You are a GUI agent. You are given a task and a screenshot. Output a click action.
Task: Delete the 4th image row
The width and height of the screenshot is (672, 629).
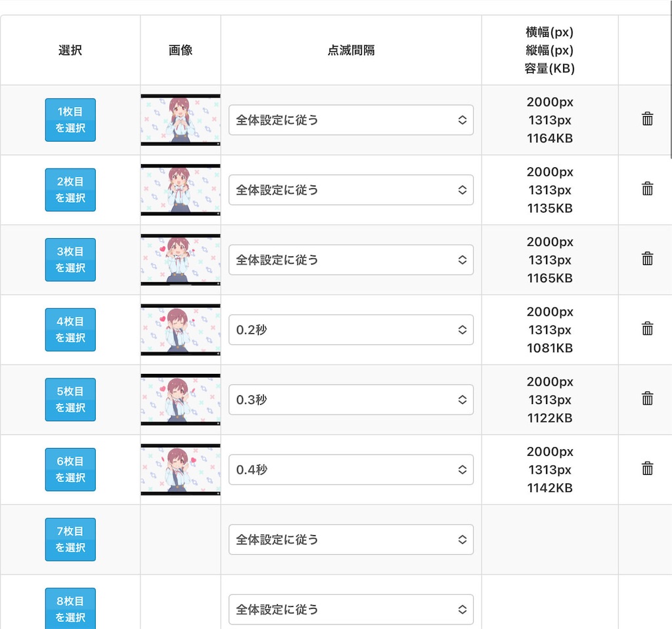647,328
